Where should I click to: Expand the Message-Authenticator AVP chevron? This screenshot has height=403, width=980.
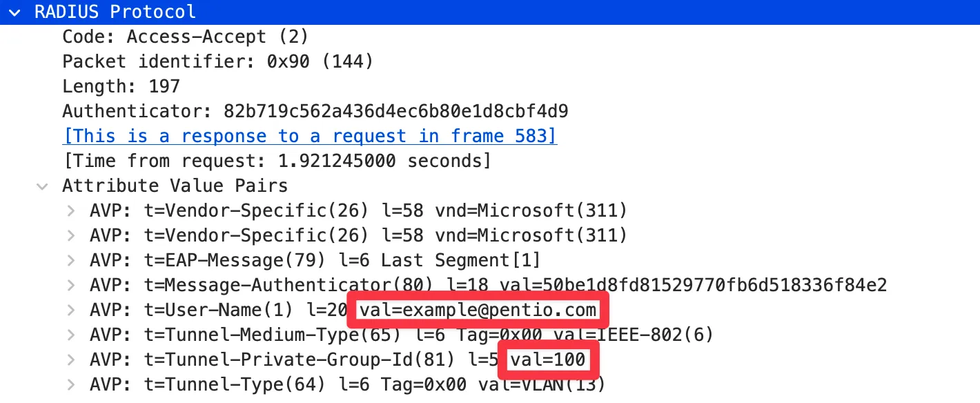[x=70, y=285]
